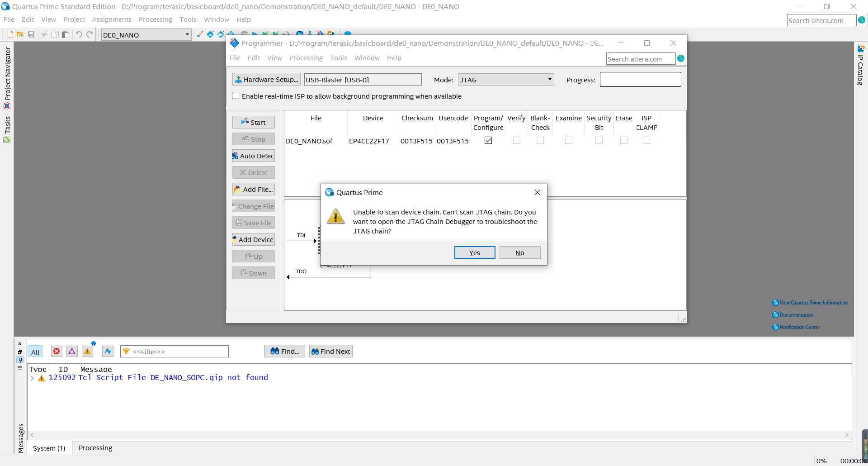Viewport: 868px width, 466px height.
Task: Open the Documentation link
Action: pyautogui.click(x=793, y=315)
